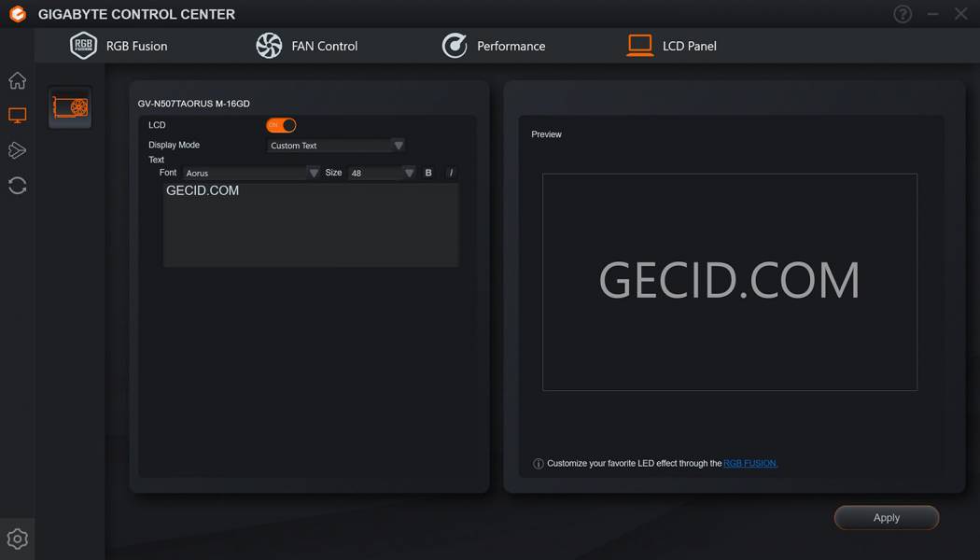Click the Gigabyte Control Center logo icon

coord(18,14)
